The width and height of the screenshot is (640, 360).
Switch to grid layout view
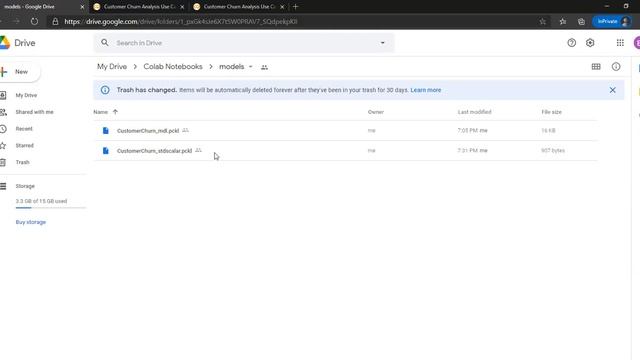596,67
